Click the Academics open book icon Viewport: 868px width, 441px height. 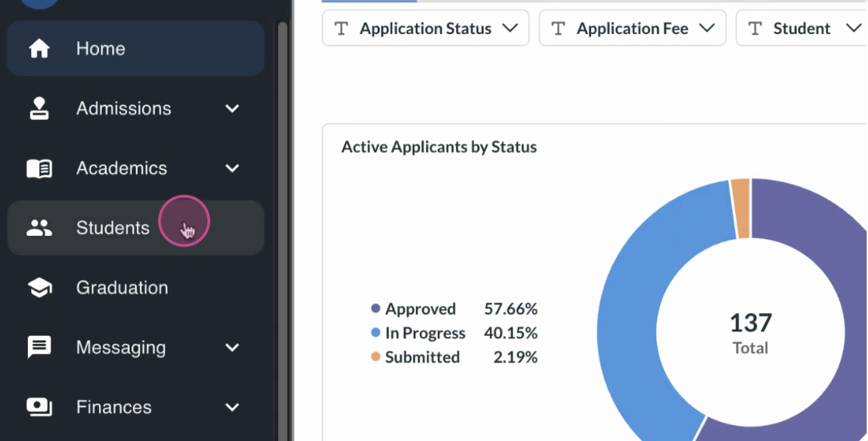pyautogui.click(x=39, y=169)
